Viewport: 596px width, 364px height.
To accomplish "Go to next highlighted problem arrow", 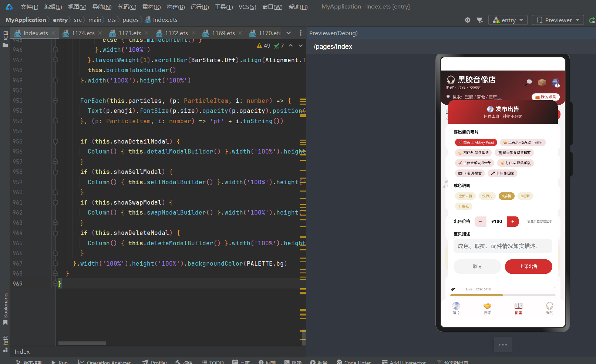I will 300,45.
